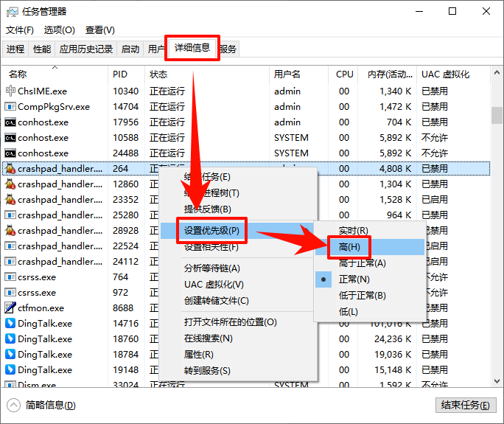Click the ChsIME.exe process icon
This screenshot has height=424, width=504.
tap(10, 91)
